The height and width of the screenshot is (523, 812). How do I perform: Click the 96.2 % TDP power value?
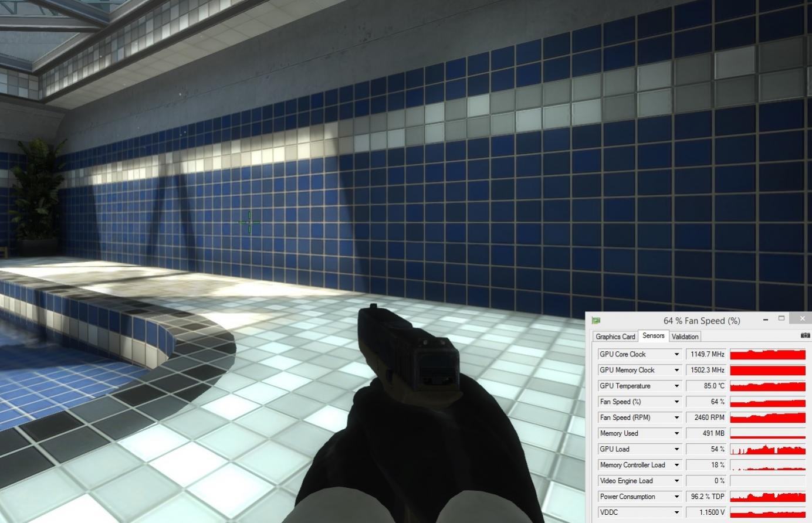tap(706, 497)
